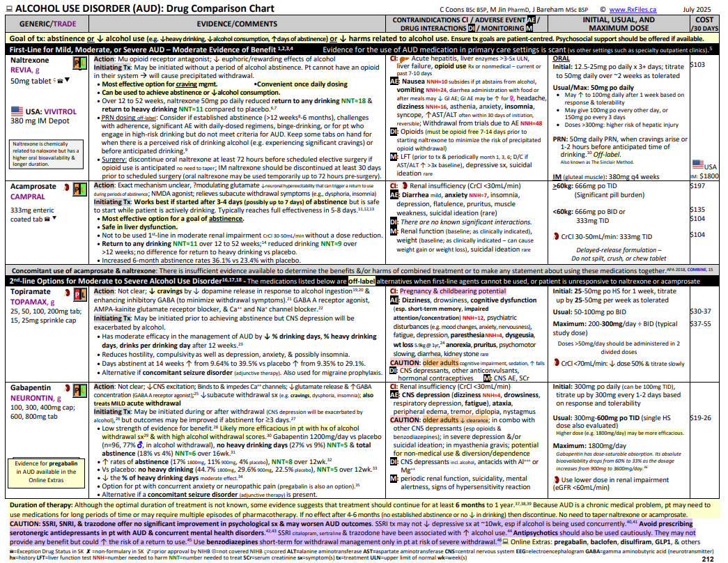Click the computer icon before Online Extras in footer
728x563 pixels.
coord(505,541)
